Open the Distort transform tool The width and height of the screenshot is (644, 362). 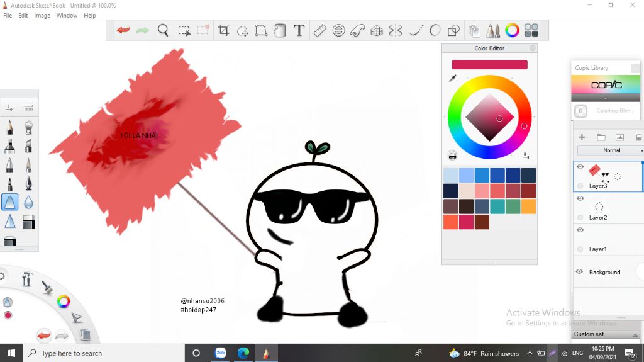(x=261, y=30)
